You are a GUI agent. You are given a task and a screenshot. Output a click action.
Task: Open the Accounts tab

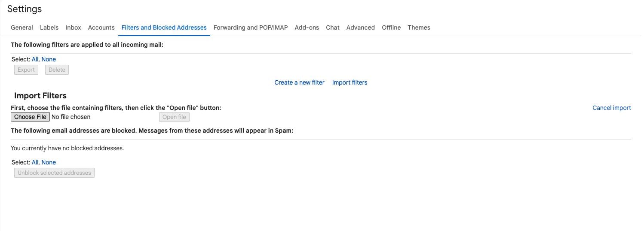coord(101,27)
